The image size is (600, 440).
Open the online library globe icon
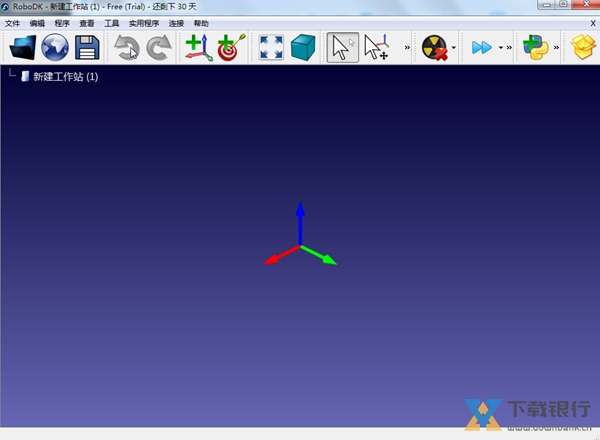tap(55, 47)
